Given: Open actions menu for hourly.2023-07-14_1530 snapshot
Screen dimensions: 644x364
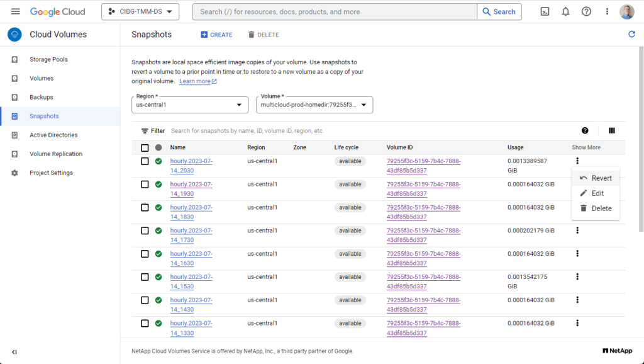Looking at the screenshot, I should tap(577, 277).
